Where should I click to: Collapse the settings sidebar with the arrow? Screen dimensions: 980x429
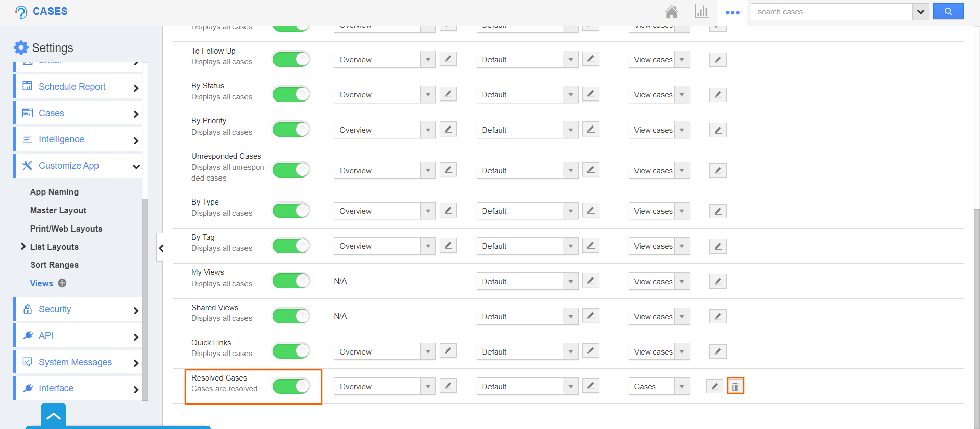click(x=161, y=248)
